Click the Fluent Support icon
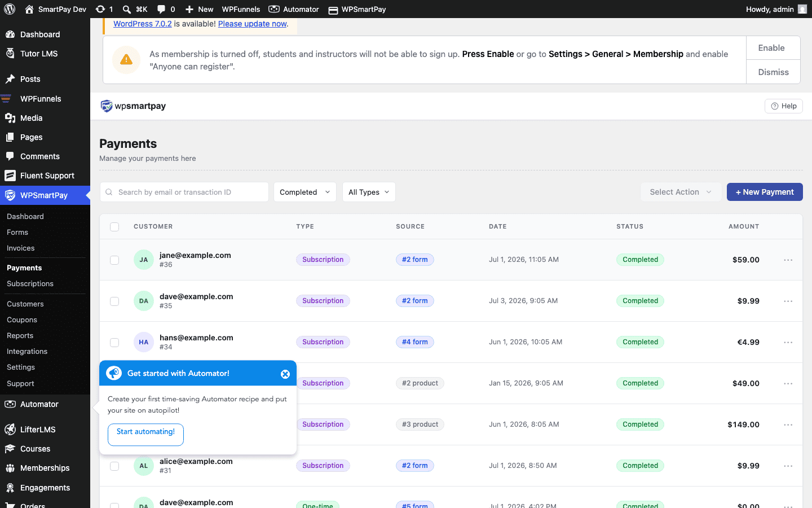 pyautogui.click(x=10, y=176)
